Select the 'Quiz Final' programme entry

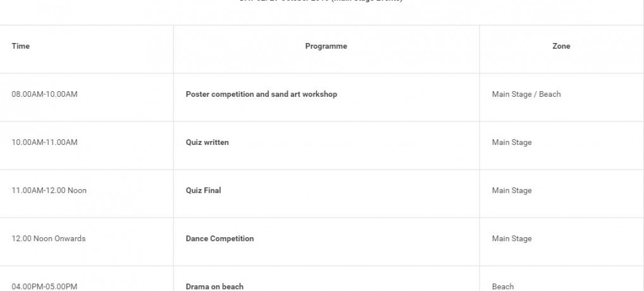pyautogui.click(x=203, y=190)
